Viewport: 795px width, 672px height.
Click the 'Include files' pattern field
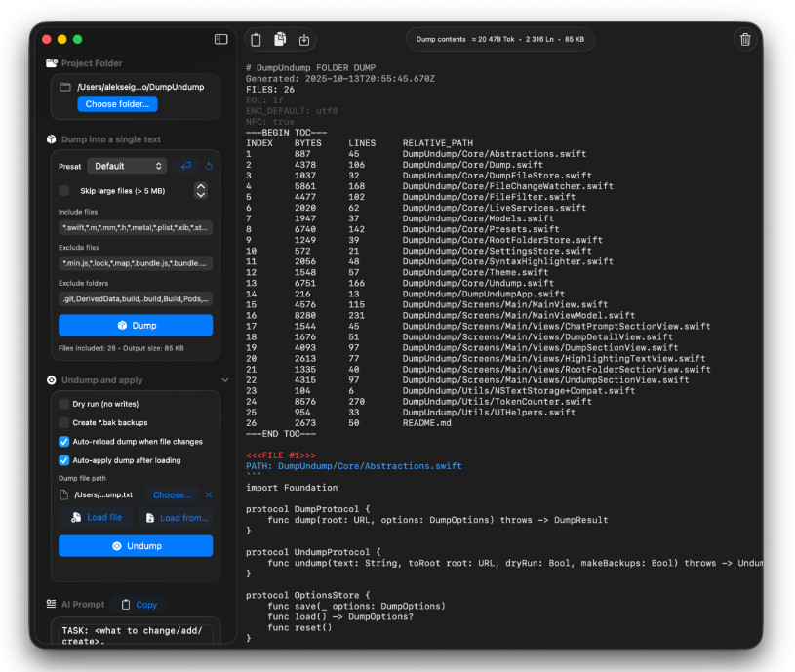(136, 227)
